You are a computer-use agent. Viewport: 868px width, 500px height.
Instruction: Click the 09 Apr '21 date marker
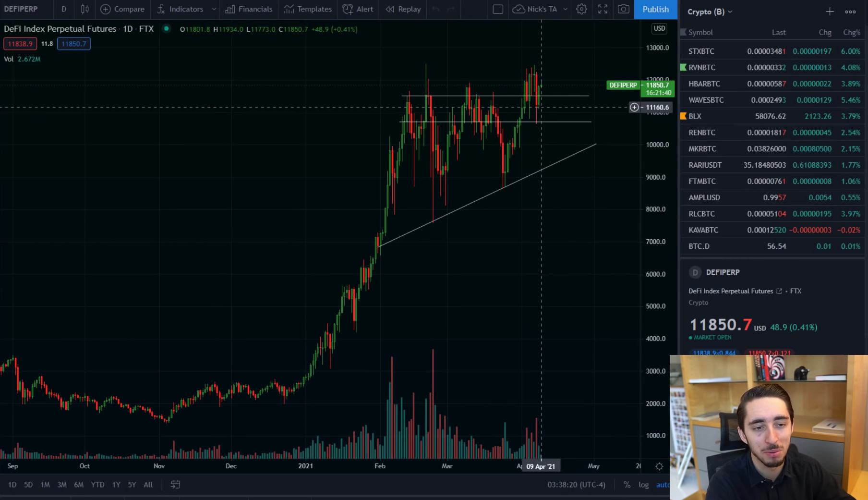541,466
